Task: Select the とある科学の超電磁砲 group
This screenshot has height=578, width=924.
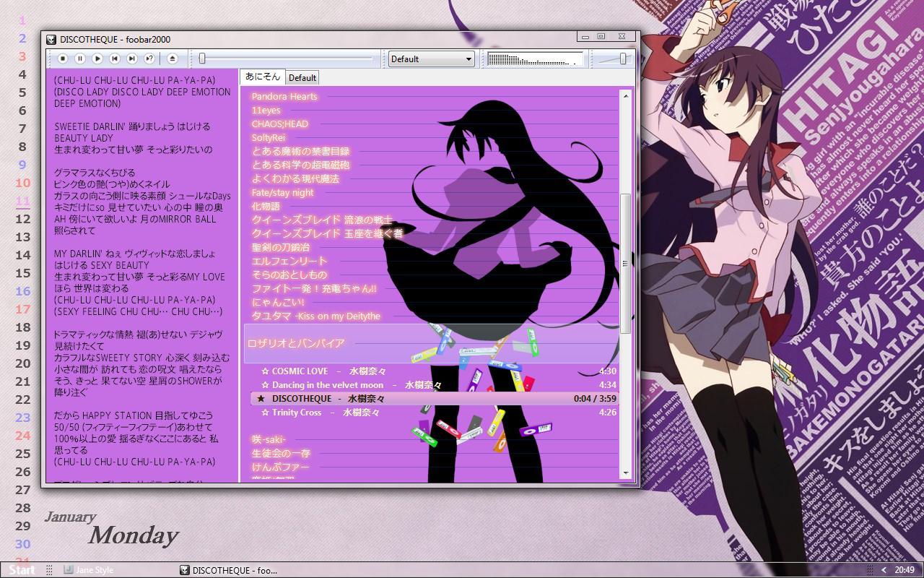Action: pos(300,165)
